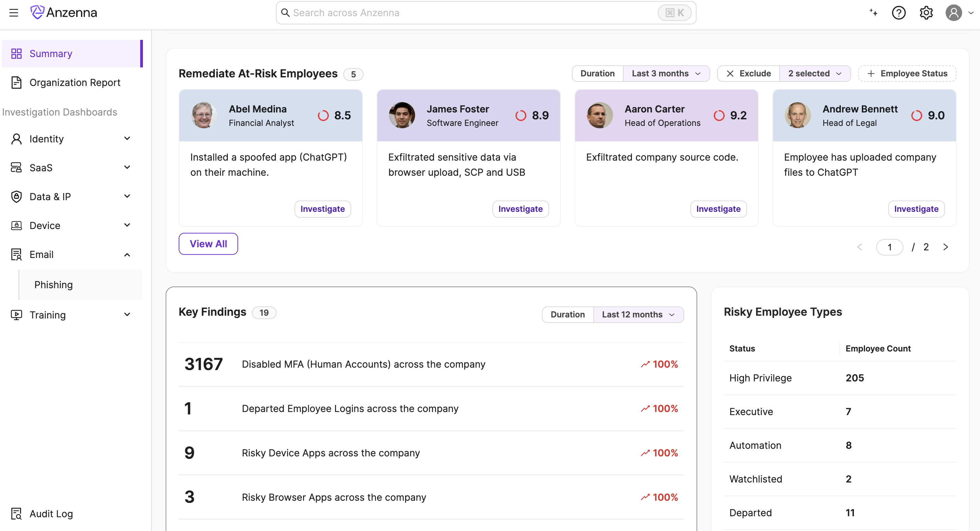Remove the Exclude filter with X
Image resolution: width=980 pixels, height=531 pixels.
click(x=730, y=74)
